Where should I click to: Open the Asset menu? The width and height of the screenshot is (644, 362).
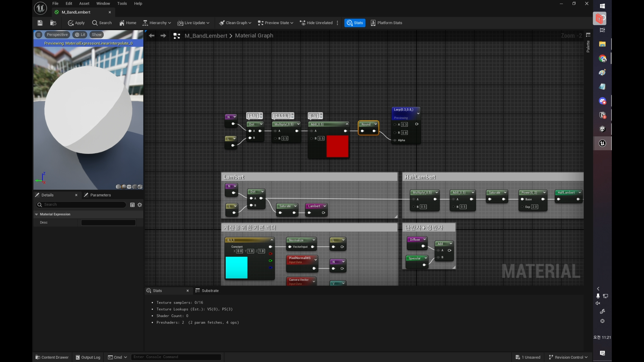84,4
